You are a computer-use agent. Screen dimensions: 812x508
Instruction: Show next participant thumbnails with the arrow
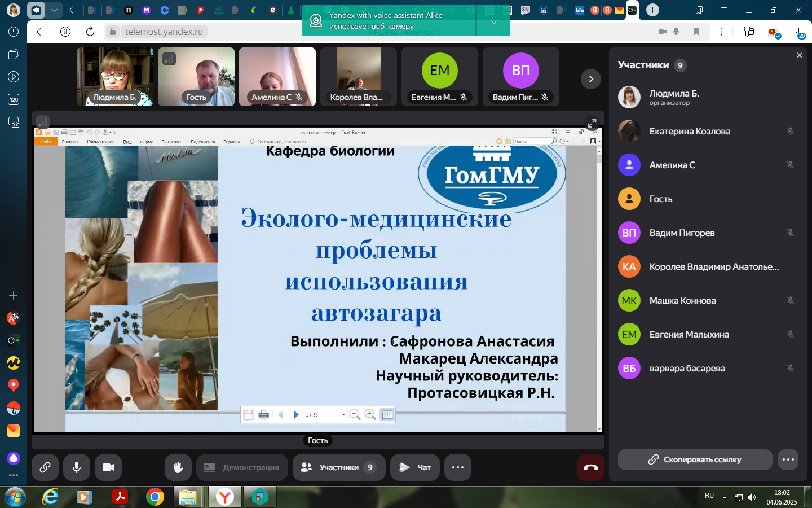coord(591,79)
